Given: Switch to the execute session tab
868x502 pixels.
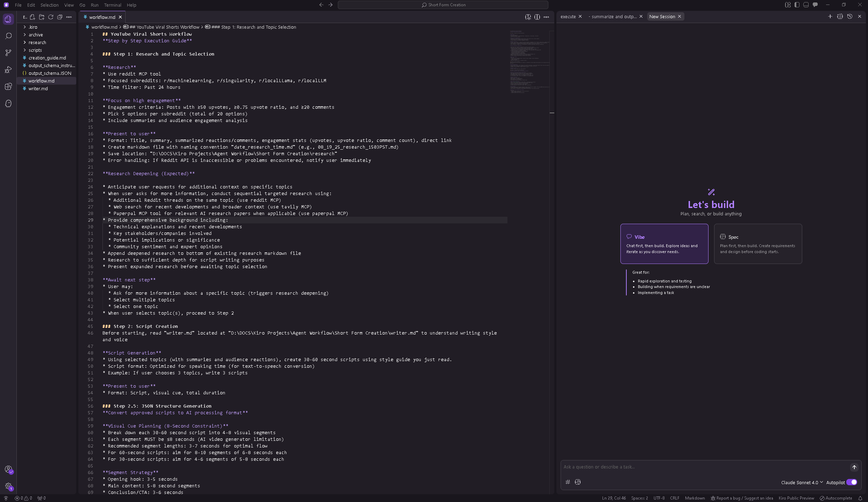Looking at the screenshot, I should pyautogui.click(x=568, y=16).
